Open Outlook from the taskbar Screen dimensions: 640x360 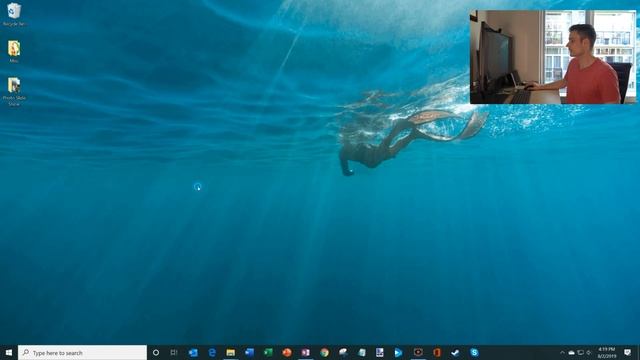click(x=193, y=353)
